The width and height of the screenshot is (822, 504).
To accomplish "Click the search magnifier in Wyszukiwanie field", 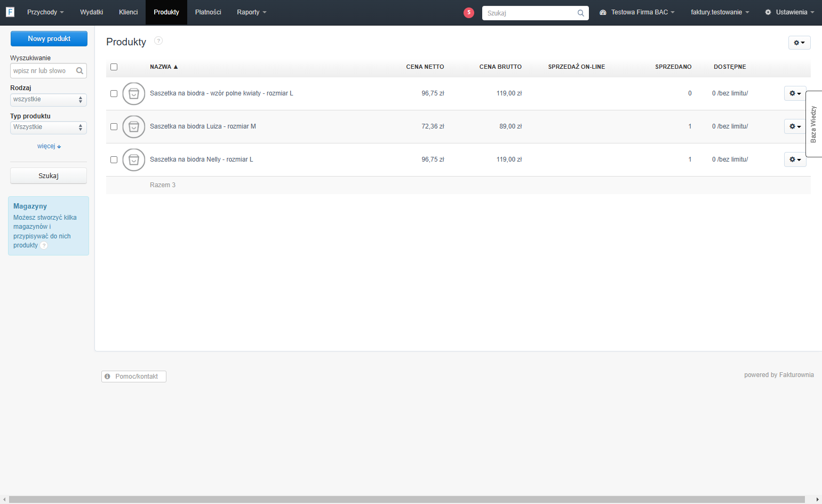I will click(x=79, y=70).
